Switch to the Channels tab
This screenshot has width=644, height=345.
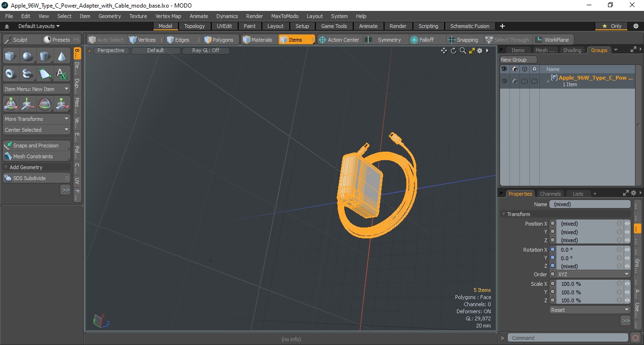550,193
